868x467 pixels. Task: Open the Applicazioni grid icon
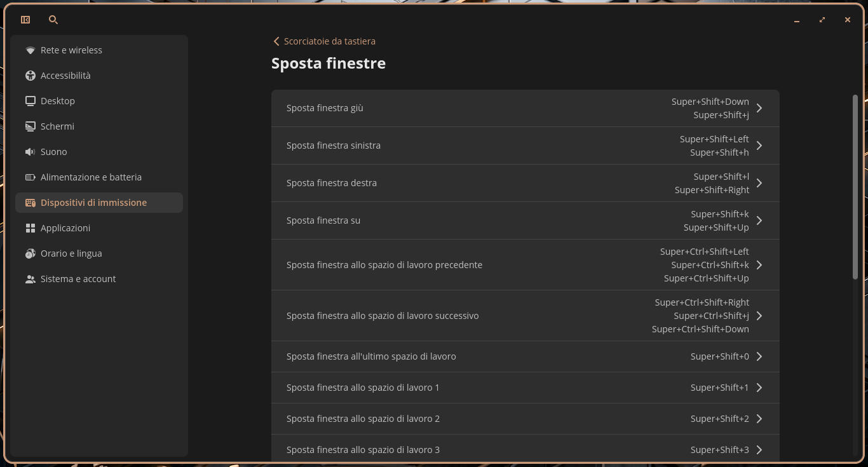pyautogui.click(x=30, y=228)
